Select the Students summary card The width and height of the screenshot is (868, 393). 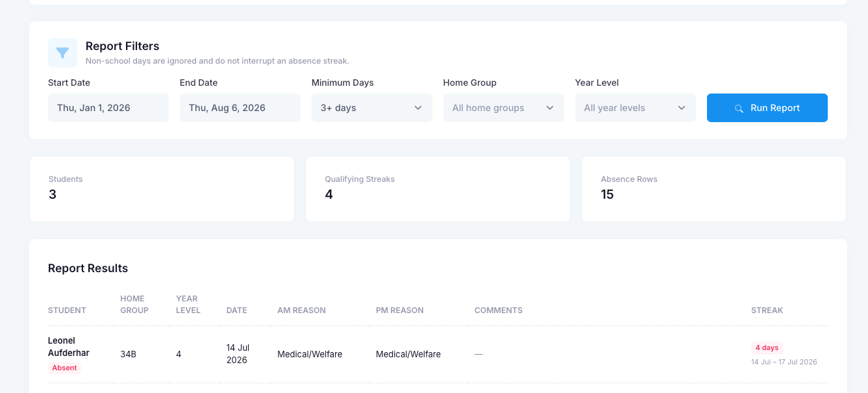tap(162, 189)
